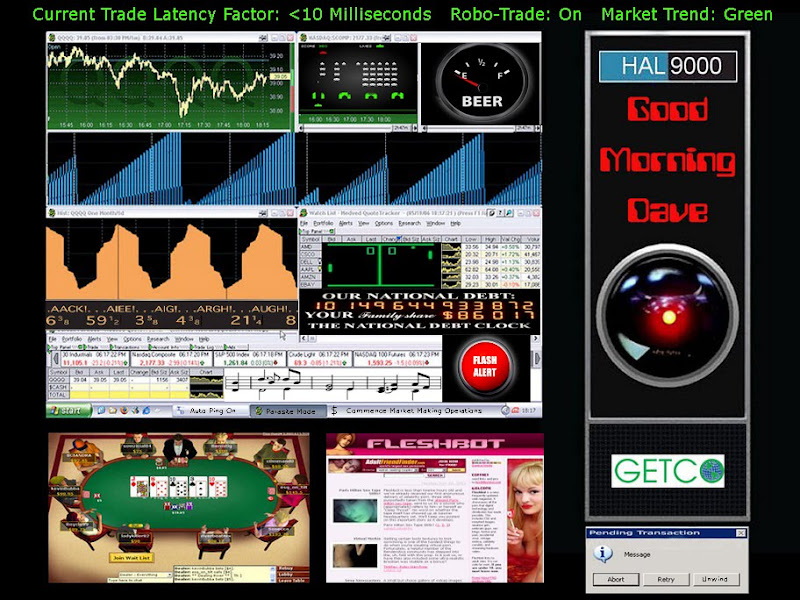
Task: Click the FLESHBOT page header
Action: point(435,444)
